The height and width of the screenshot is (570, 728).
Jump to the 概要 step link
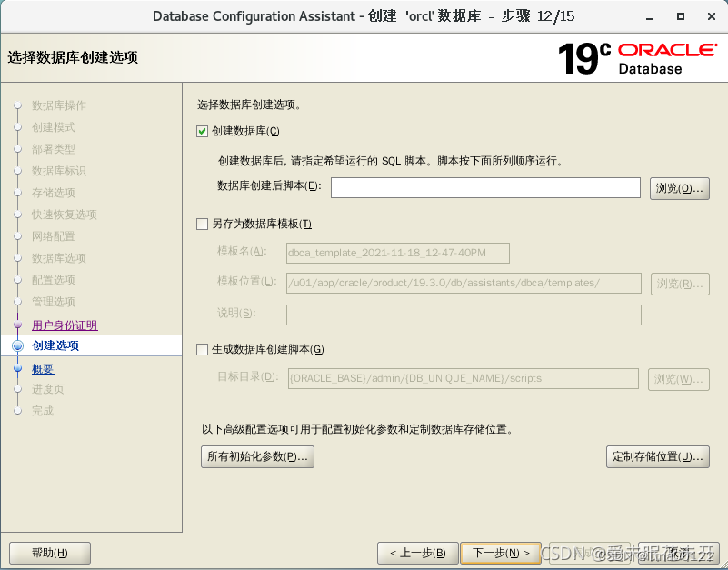(43, 369)
